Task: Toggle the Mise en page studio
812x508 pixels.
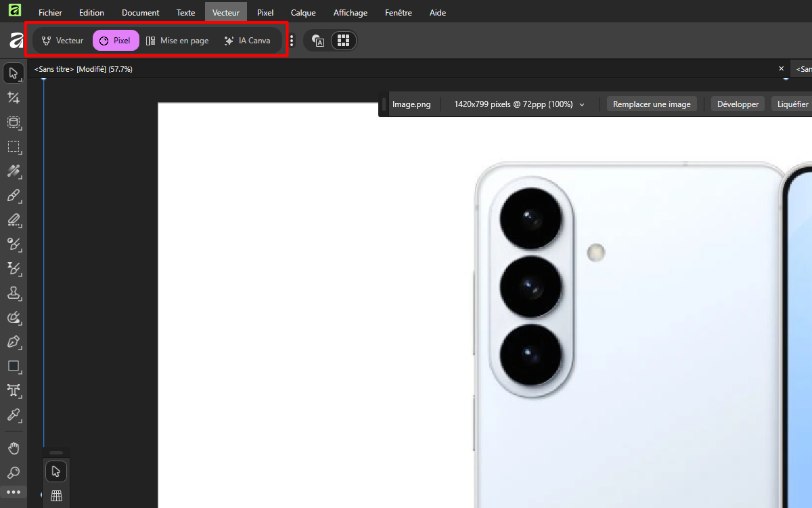Action: (177, 41)
